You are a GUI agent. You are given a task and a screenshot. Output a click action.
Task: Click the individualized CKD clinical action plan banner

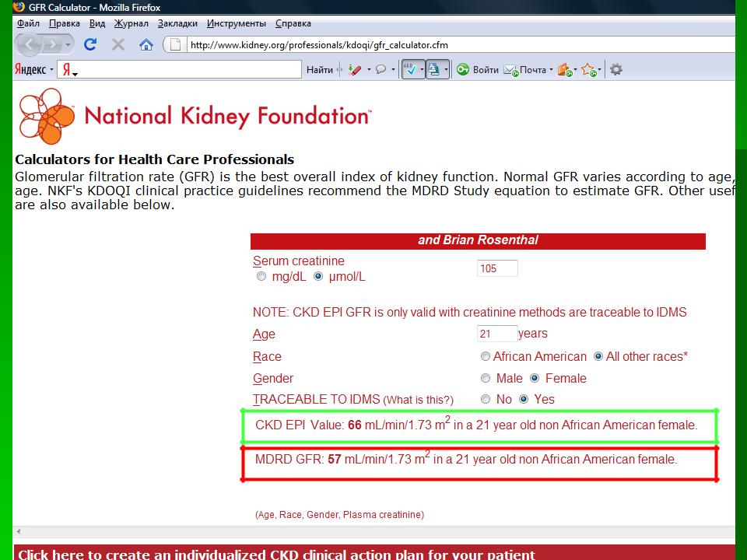[374, 553]
